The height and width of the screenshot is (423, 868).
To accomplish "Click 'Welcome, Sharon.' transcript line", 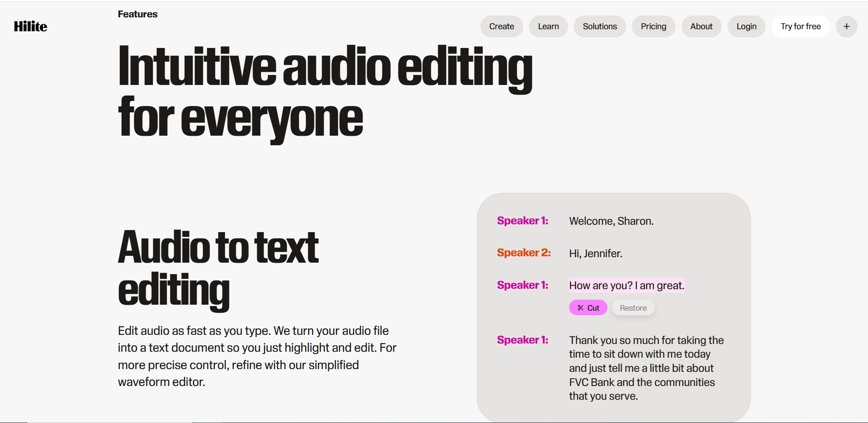I will (x=611, y=221).
